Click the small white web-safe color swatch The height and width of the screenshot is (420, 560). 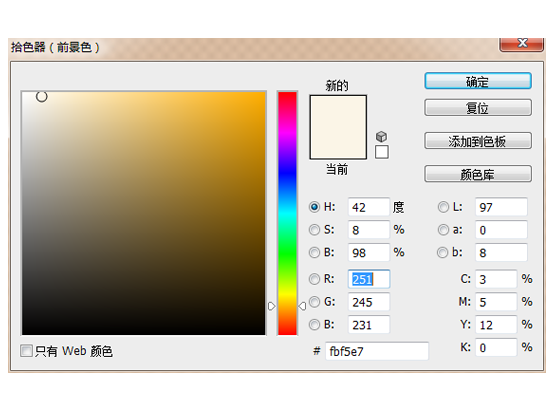click(x=382, y=152)
